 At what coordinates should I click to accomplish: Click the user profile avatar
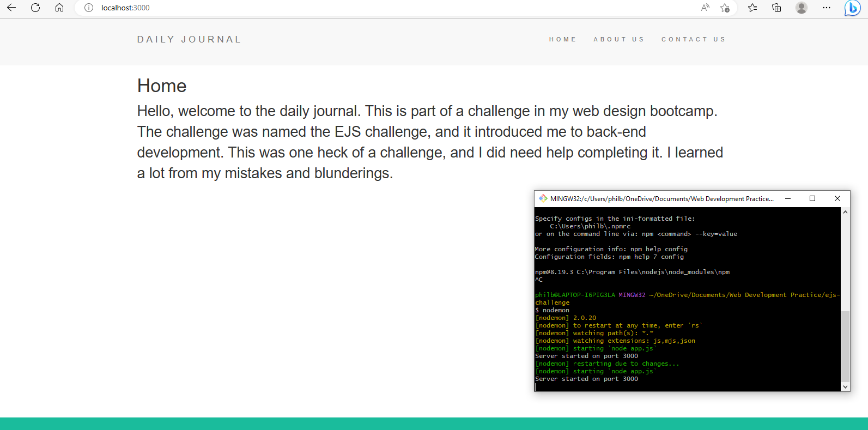pyautogui.click(x=801, y=8)
